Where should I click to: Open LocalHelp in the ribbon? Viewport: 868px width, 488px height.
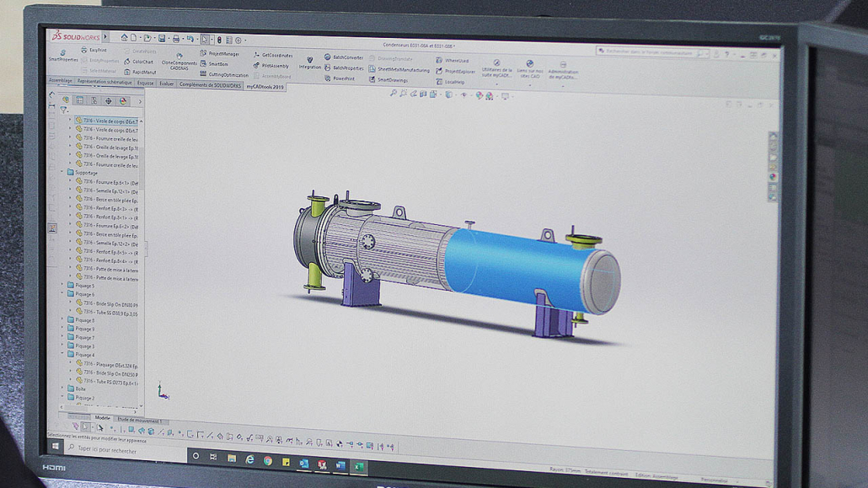point(450,82)
